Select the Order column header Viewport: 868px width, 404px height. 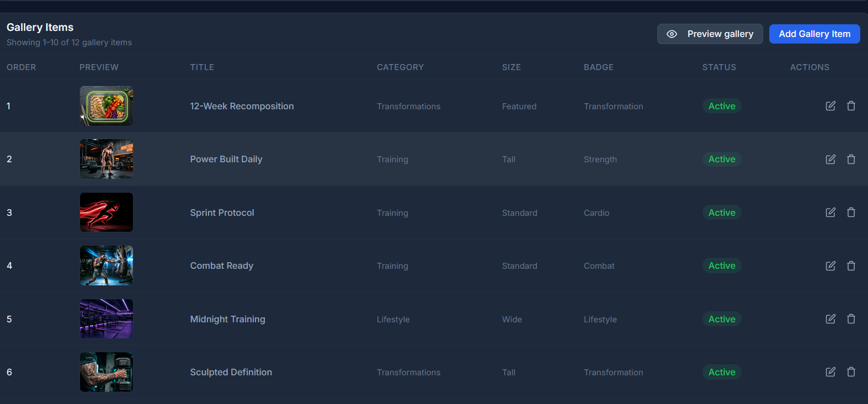pyautogui.click(x=22, y=67)
